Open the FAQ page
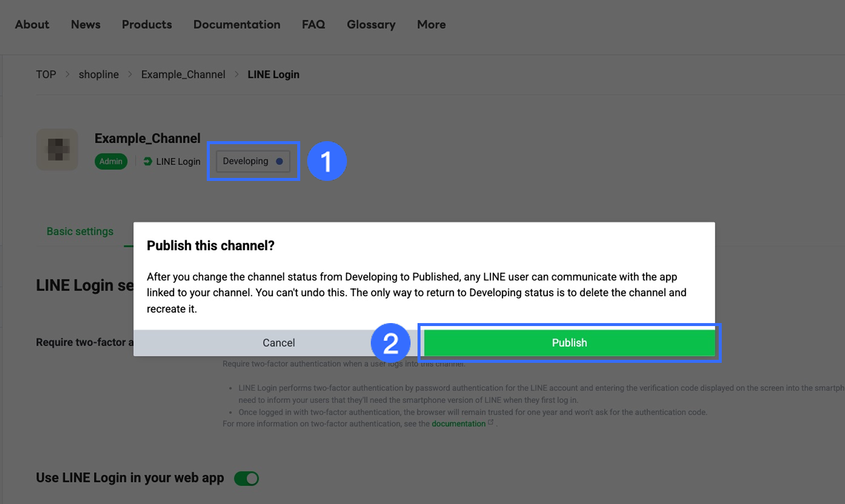 pos(313,24)
